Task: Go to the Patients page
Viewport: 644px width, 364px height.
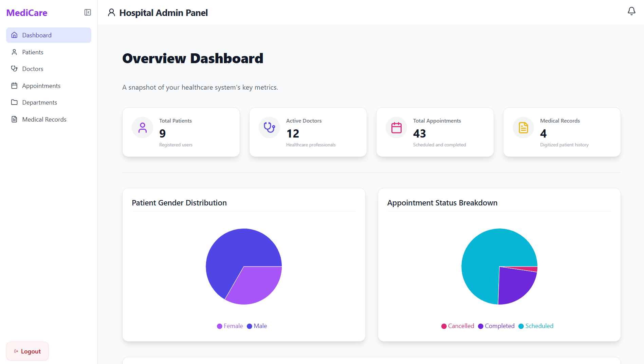Action: (x=33, y=52)
